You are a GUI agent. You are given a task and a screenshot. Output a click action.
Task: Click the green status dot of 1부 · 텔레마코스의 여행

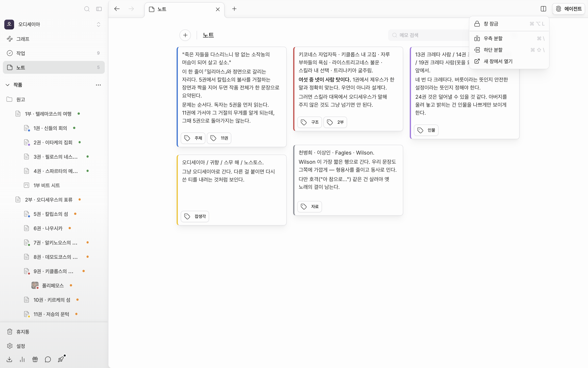(79, 114)
